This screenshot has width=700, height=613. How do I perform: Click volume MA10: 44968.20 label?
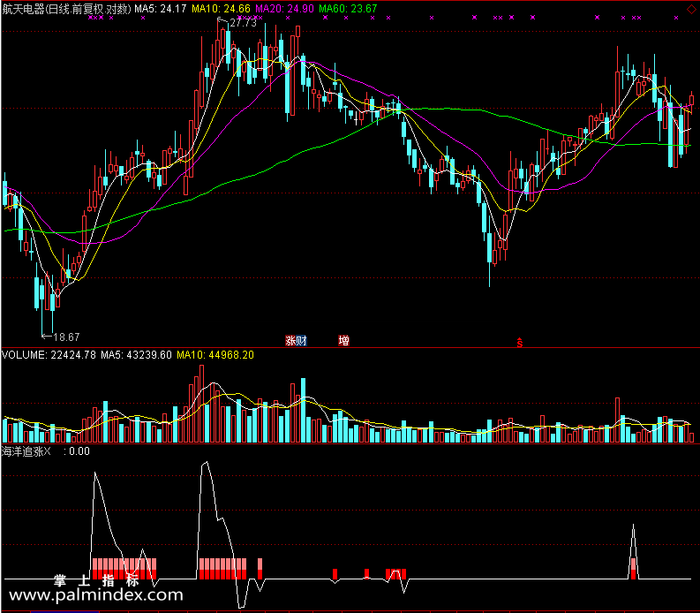(x=215, y=355)
